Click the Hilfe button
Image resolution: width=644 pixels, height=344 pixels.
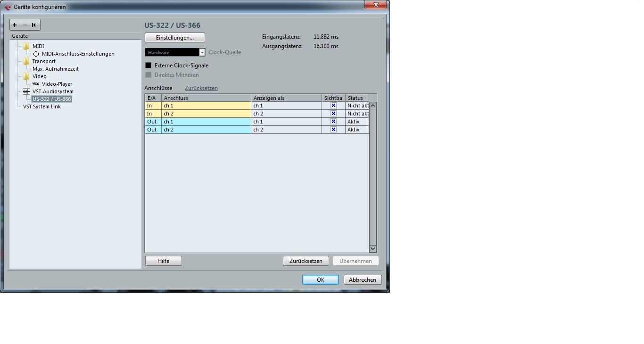click(164, 261)
